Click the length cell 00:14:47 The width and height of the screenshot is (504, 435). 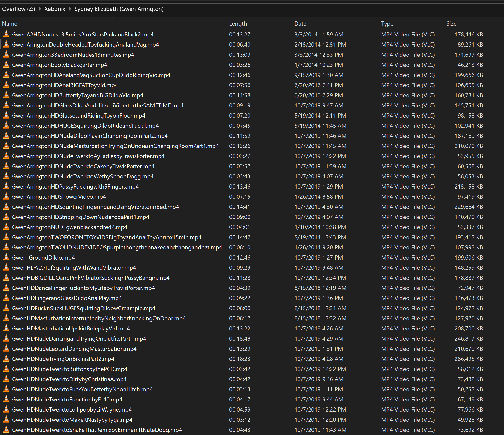click(240, 237)
